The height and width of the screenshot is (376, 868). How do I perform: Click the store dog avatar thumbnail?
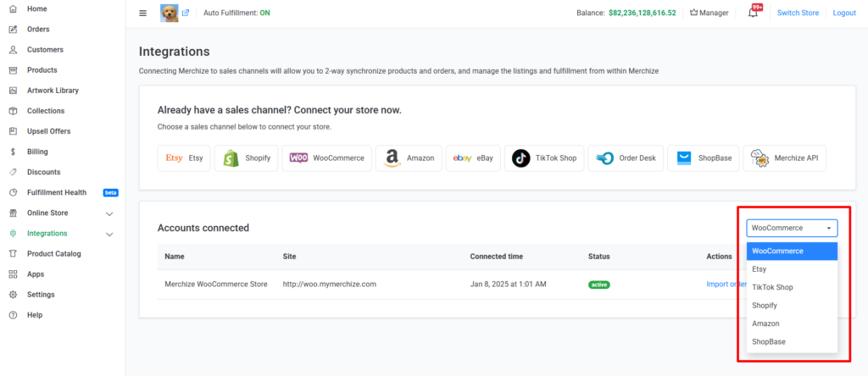(170, 14)
